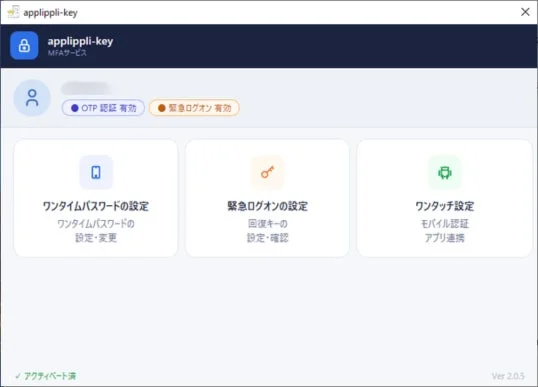Click the smartphone icon for one-time password

(x=96, y=172)
